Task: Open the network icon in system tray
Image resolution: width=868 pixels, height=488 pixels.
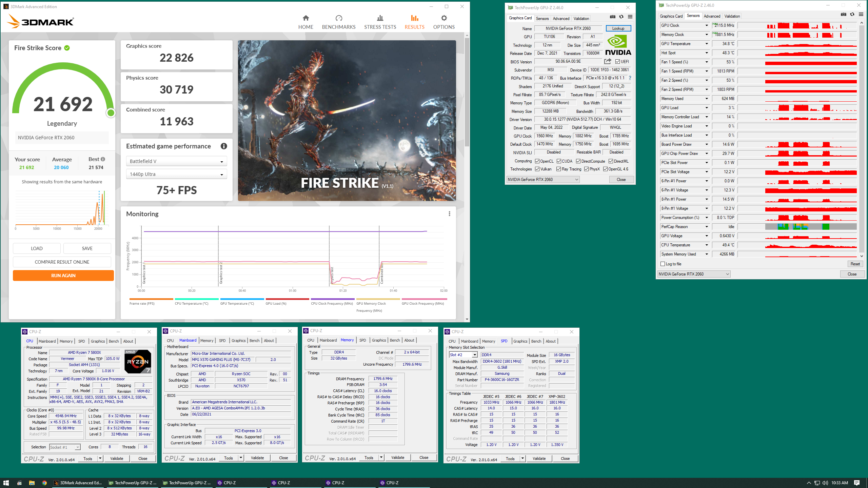Action: [817, 483]
